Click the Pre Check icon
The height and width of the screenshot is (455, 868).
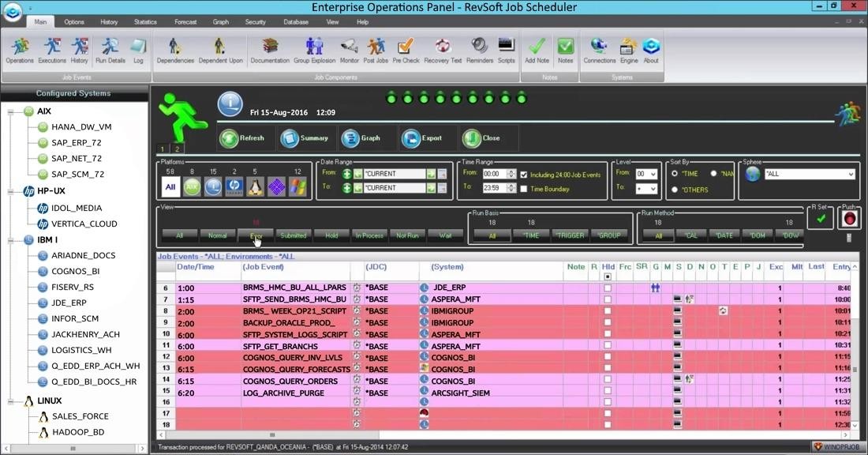[x=406, y=49]
